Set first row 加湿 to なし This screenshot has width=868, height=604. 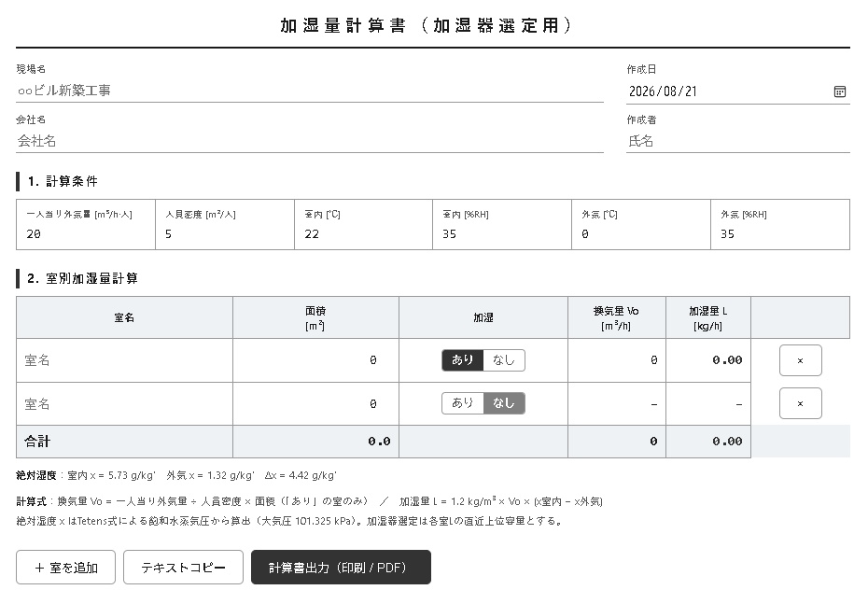click(504, 359)
